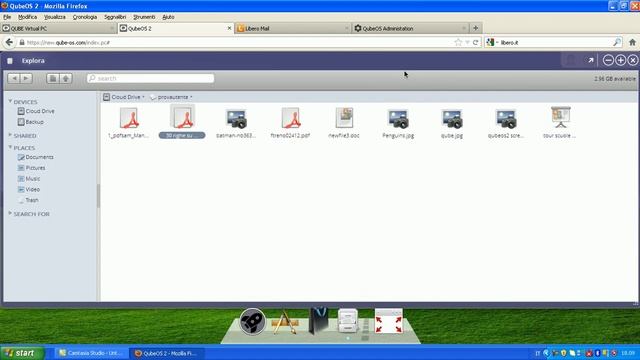The height and width of the screenshot is (360, 640).
Task: Open the Strumenti menu
Action: click(144, 17)
